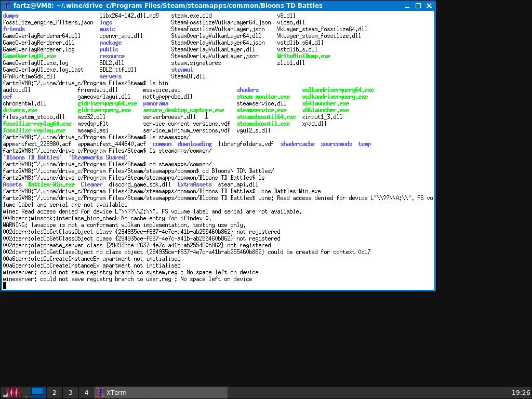Click 'cef' directory name
Screen dimensions: 532x399
pos(7,97)
